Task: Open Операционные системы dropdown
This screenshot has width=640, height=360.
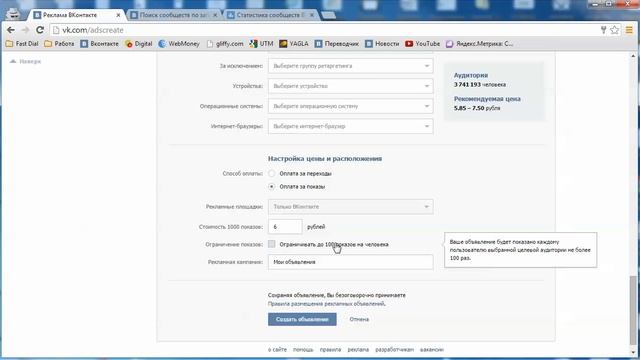Action: click(351, 106)
